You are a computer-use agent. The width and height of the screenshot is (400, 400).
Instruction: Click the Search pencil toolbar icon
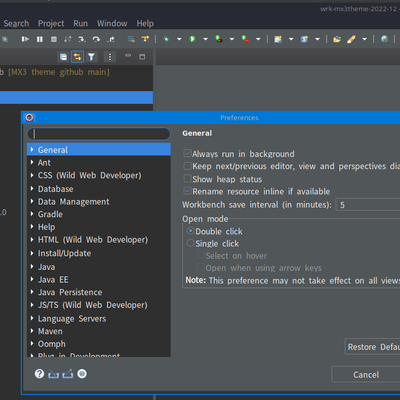351,39
